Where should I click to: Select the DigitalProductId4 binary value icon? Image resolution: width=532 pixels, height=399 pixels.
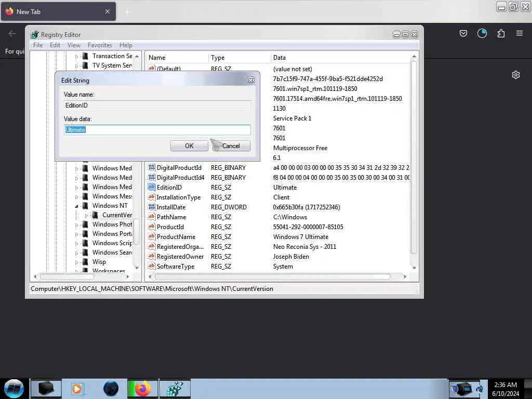(x=152, y=177)
